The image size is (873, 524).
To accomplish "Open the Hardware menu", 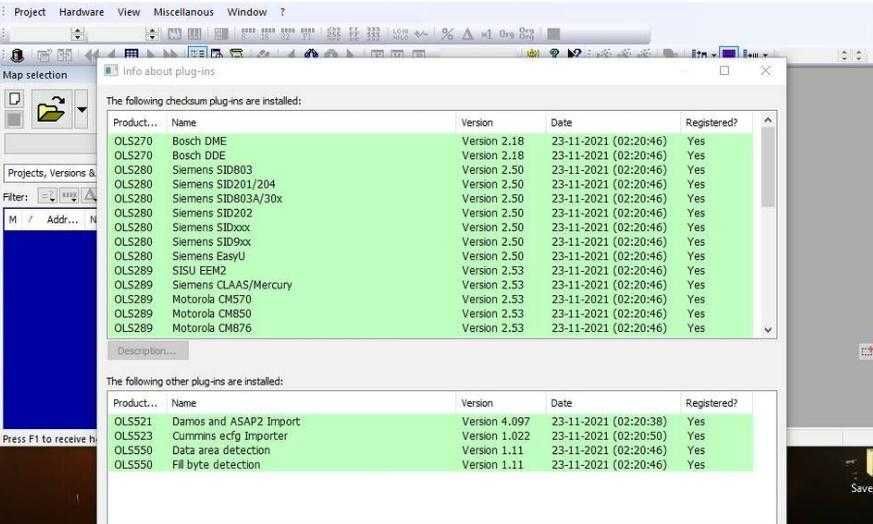I will coord(81,12).
